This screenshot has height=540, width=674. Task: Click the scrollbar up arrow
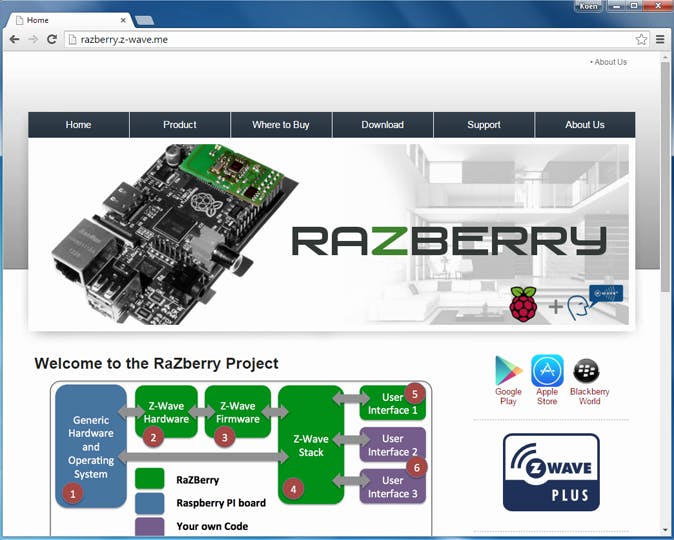point(665,57)
